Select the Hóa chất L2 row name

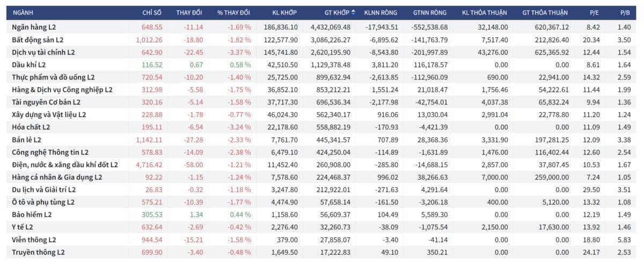click(x=31, y=127)
